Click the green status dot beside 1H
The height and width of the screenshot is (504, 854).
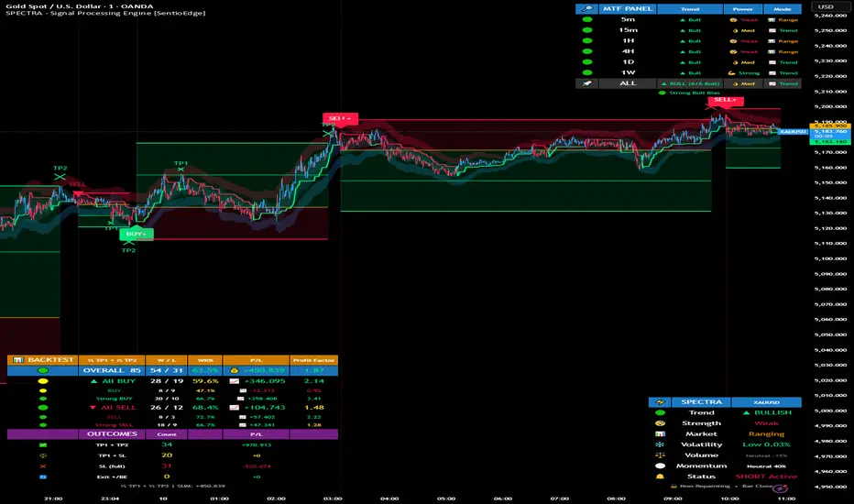587,41
